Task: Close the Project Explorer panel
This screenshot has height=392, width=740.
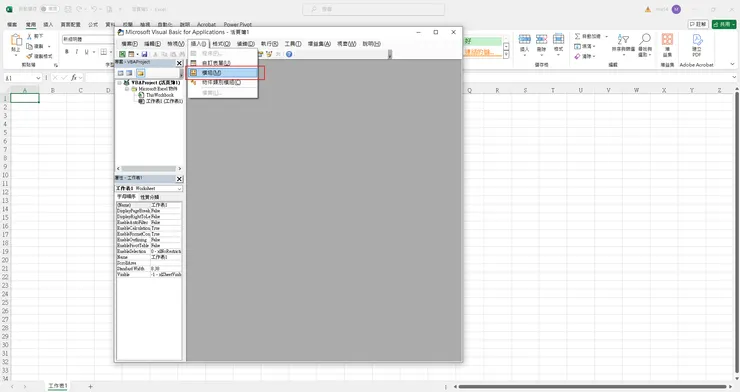Action: (179, 63)
